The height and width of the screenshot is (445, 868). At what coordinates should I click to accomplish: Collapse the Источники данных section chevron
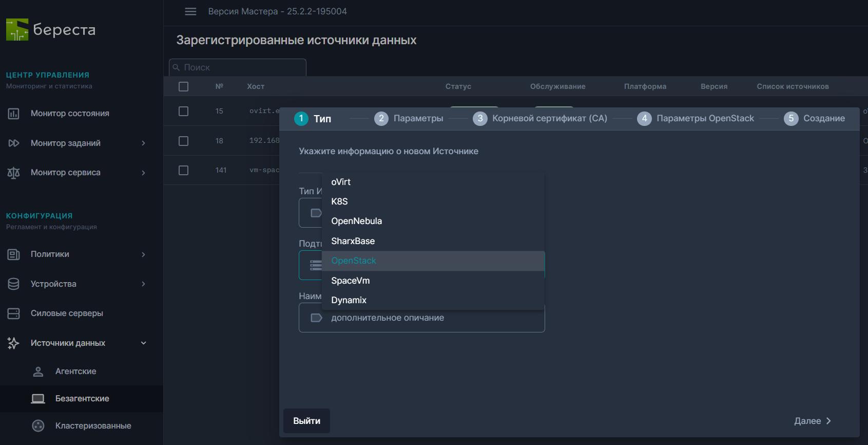144,343
